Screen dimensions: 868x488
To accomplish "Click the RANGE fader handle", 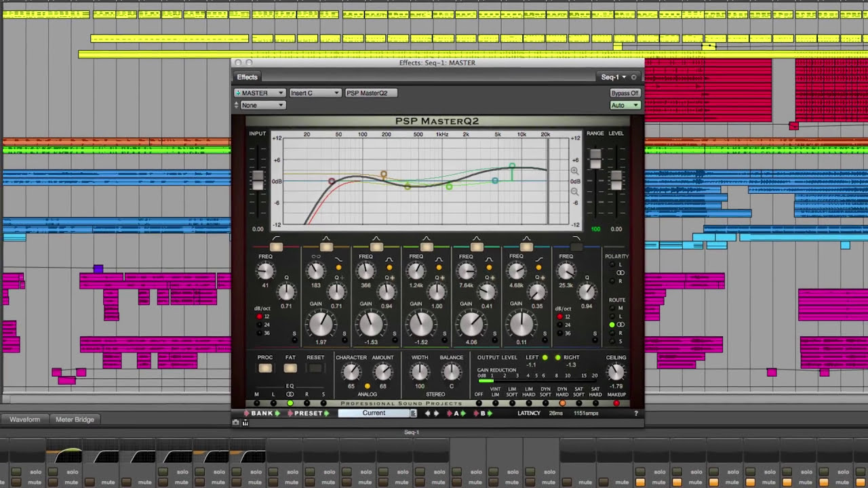I will tap(595, 159).
